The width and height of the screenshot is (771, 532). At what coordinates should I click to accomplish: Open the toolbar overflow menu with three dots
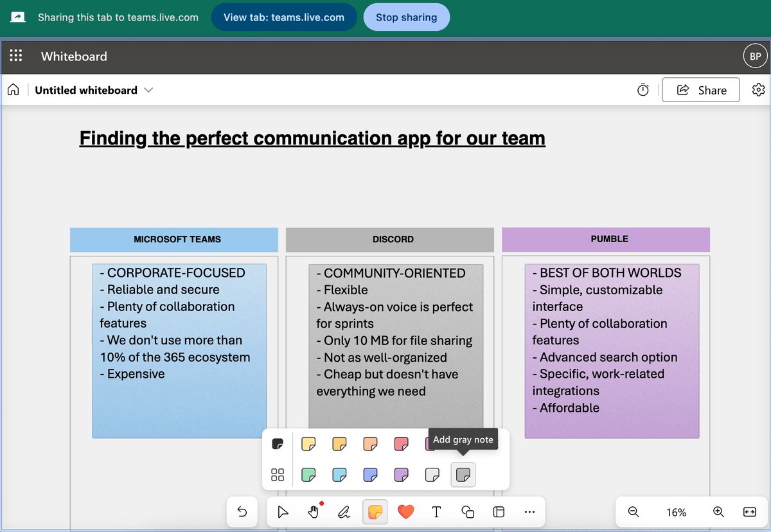(529, 511)
